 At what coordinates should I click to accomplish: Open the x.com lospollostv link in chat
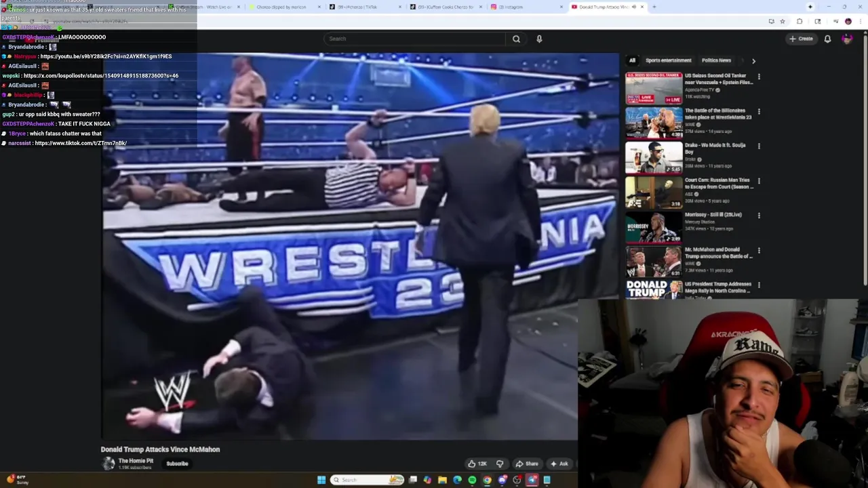(x=101, y=76)
